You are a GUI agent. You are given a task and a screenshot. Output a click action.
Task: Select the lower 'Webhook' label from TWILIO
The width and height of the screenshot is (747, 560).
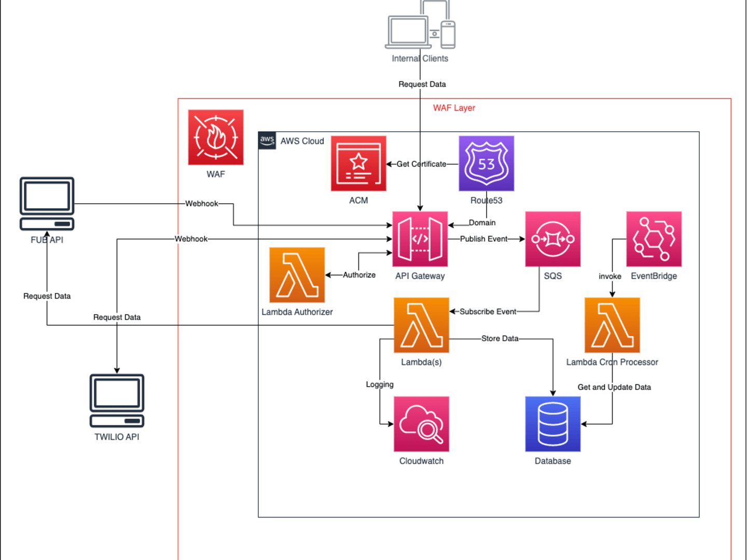pos(191,239)
